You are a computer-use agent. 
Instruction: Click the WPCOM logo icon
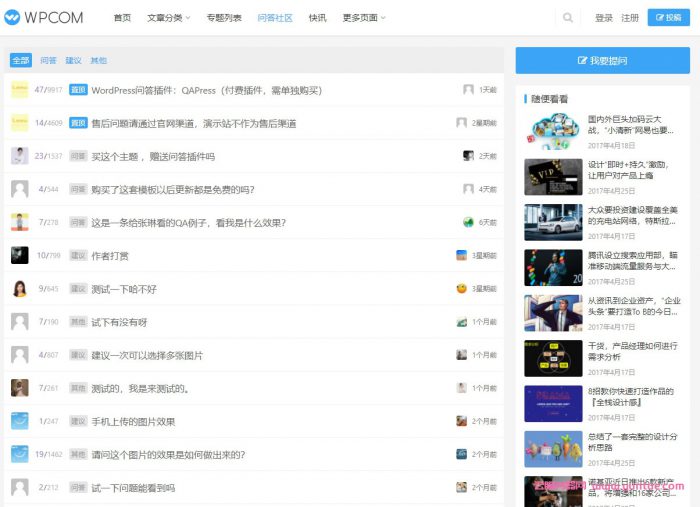pos(13,17)
